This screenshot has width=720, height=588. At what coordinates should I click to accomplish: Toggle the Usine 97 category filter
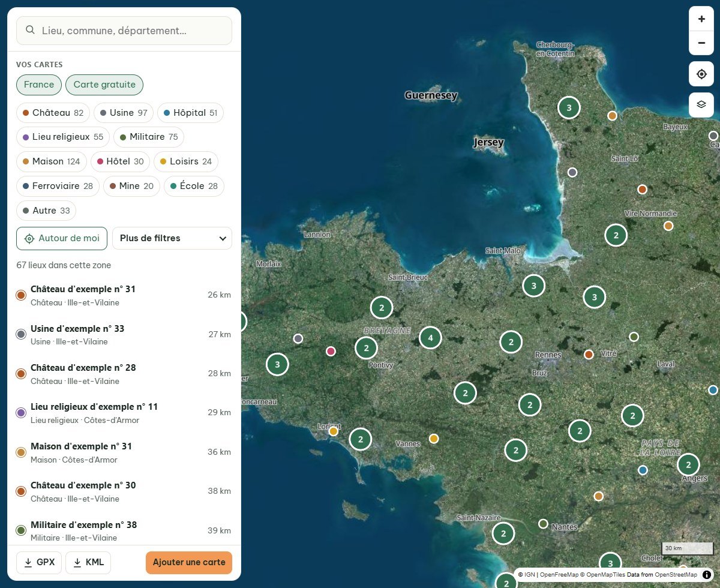(x=124, y=113)
